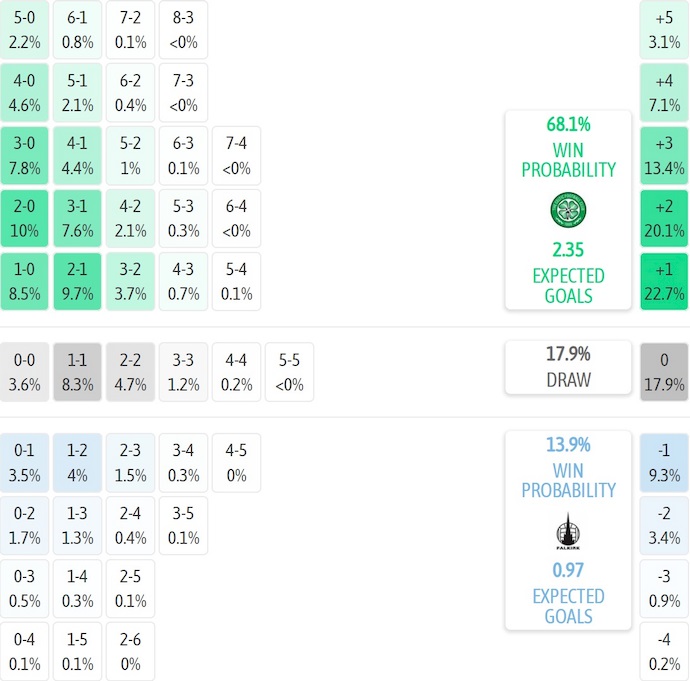Click the +2 goal margin tile

pyautogui.click(x=664, y=218)
